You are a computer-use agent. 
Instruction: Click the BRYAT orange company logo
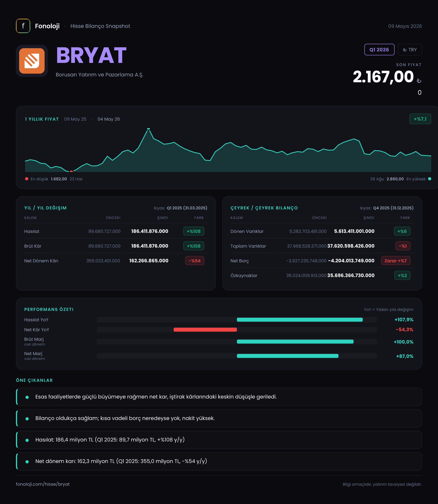point(32,61)
